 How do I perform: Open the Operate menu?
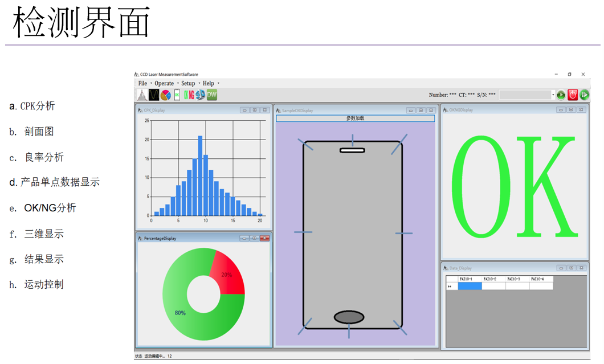(x=164, y=83)
